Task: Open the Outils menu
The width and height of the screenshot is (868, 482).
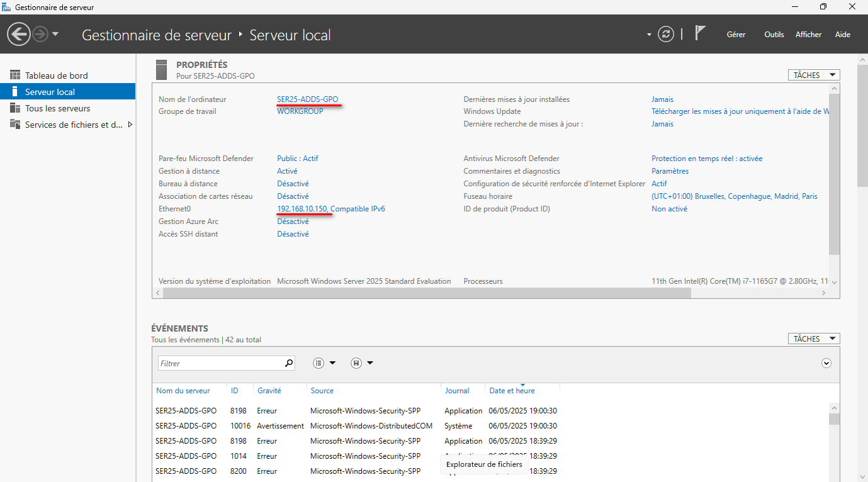Action: click(774, 35)
